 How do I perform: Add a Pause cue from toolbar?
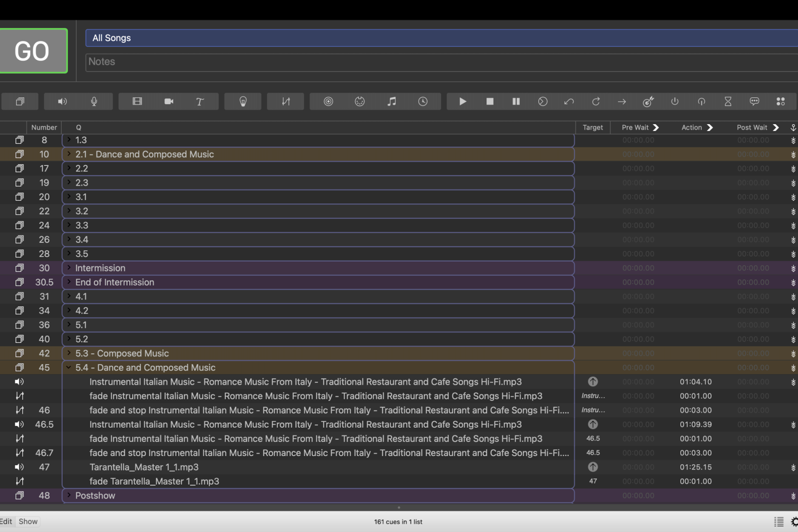point(516,101)
